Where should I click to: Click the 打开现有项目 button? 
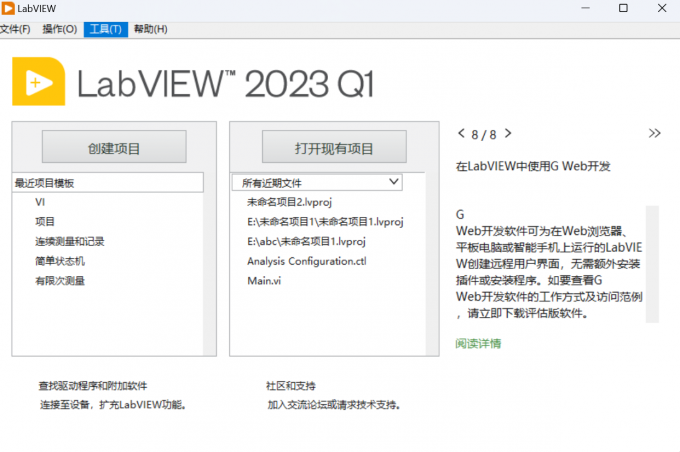334,147
